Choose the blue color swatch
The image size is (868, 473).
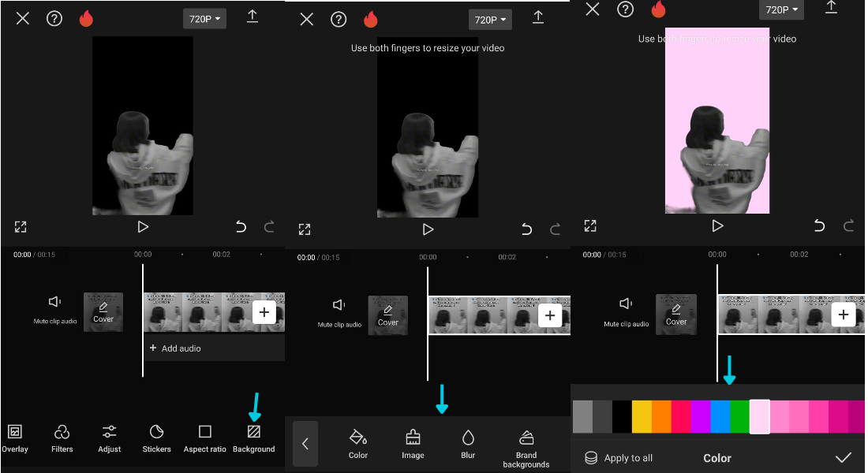tap(720, 416)
